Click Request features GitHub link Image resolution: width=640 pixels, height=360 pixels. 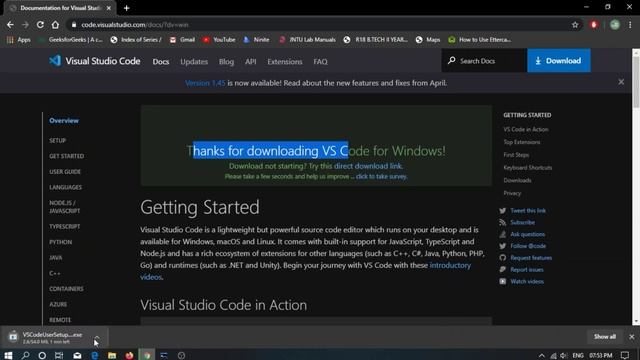531,258
